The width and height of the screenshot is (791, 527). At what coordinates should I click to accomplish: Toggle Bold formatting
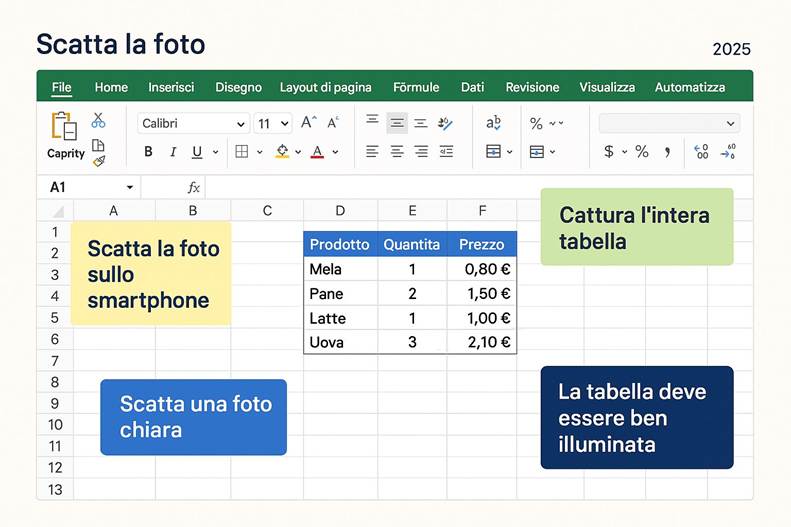(148, 151)
